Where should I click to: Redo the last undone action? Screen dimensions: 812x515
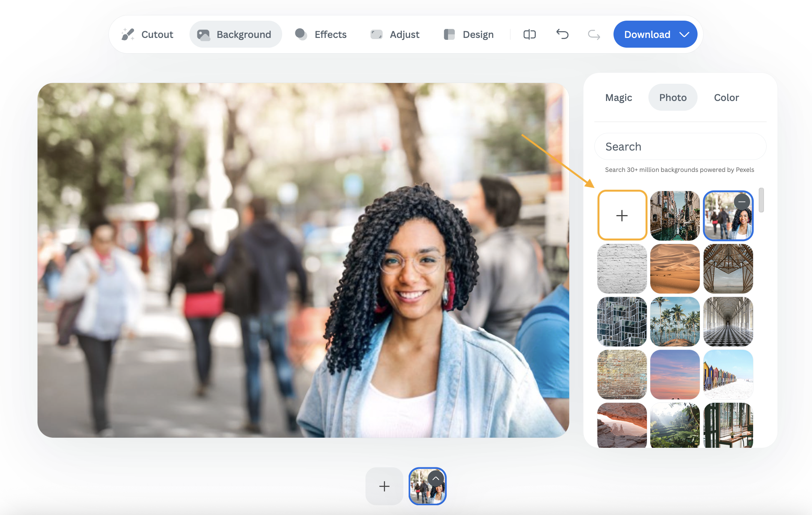tap(594, 35)
